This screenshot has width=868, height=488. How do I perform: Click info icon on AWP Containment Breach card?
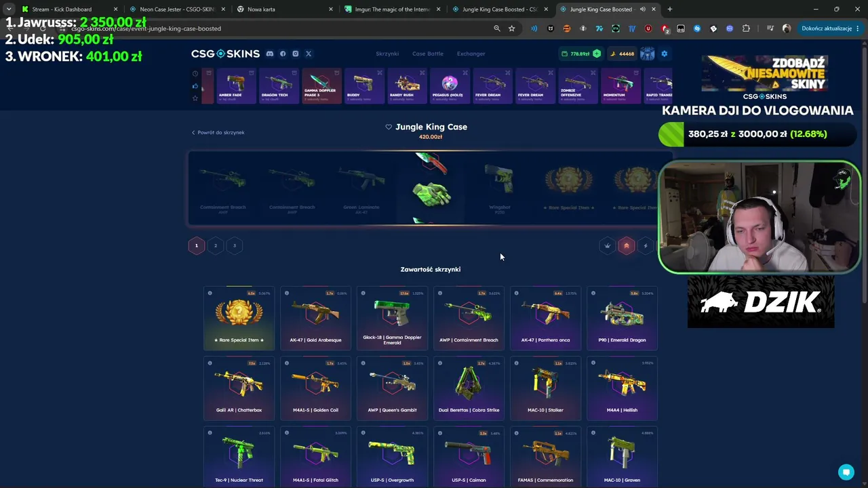440,293
